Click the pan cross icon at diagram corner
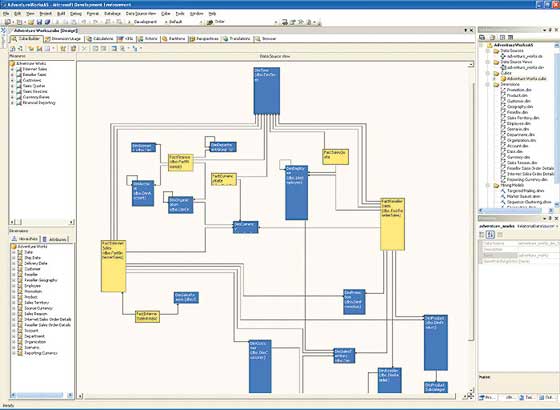Image resolution: width=560 pixels, height=410 pixels. (x=470, y=396)
